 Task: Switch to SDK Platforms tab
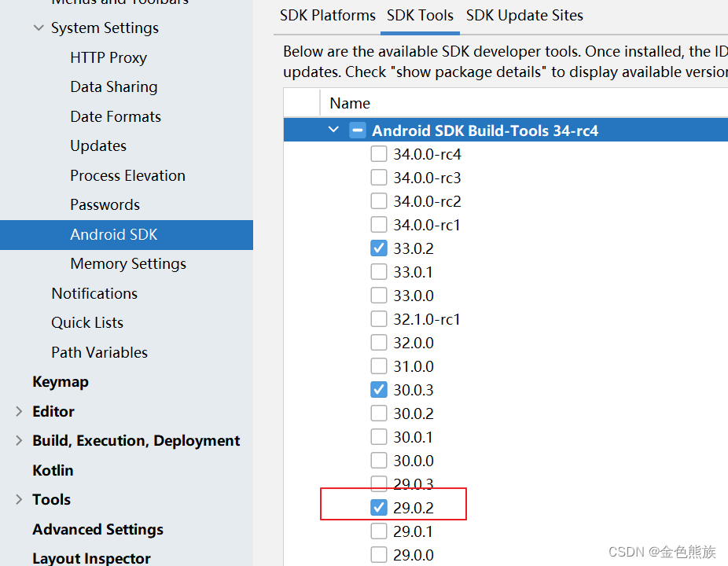tap(327, 15)
